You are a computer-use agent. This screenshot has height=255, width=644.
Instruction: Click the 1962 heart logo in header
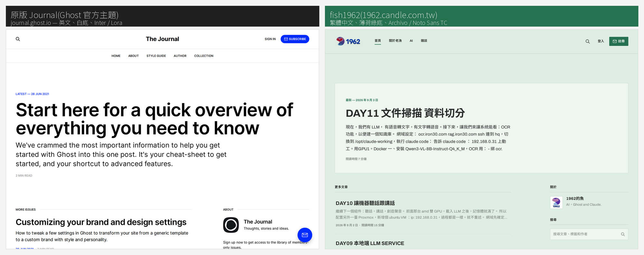click(x=348, y=41)
